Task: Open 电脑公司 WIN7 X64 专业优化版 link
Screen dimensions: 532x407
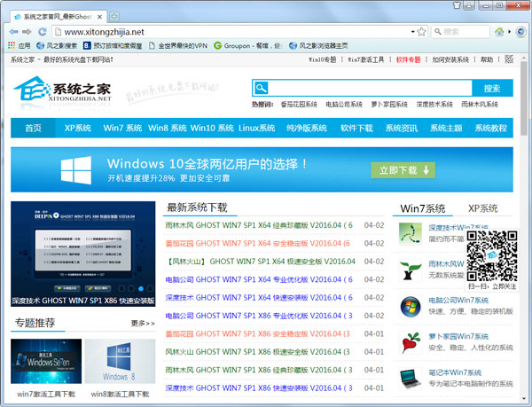Action: coord(259,279)
